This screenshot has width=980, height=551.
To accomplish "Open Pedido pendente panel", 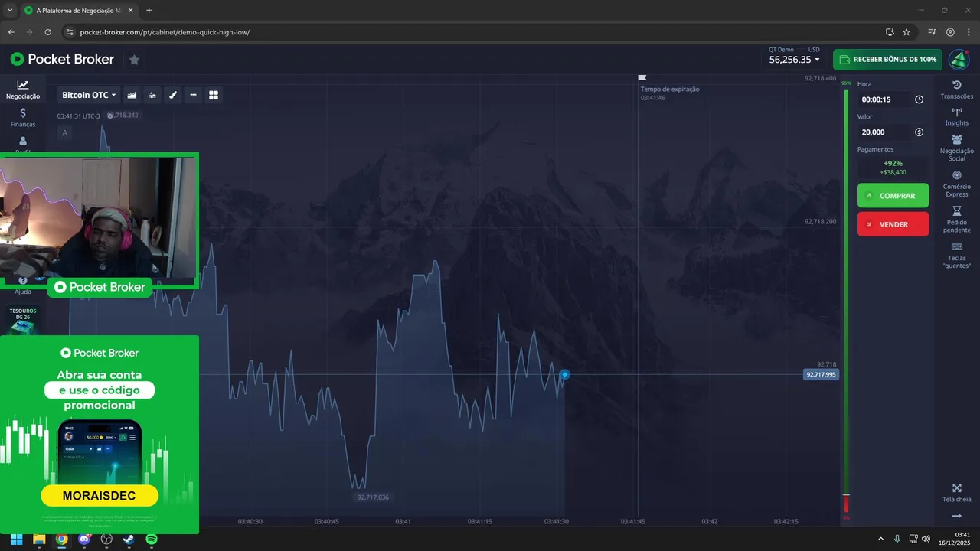I will 956,220.
